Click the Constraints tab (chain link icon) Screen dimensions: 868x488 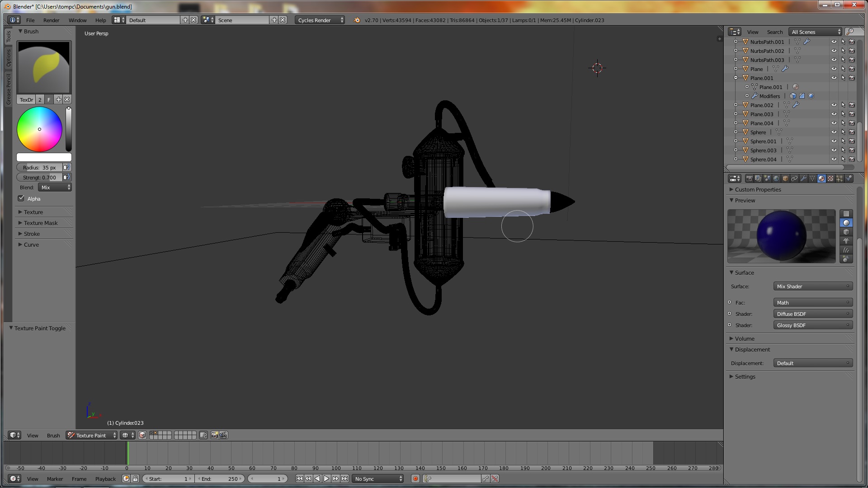(x=794, y=178)
